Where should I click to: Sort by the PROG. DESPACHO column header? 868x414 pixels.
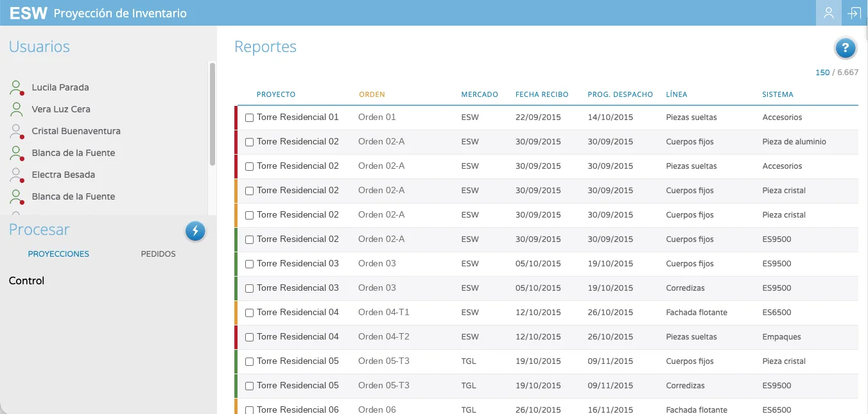(620, 94)
